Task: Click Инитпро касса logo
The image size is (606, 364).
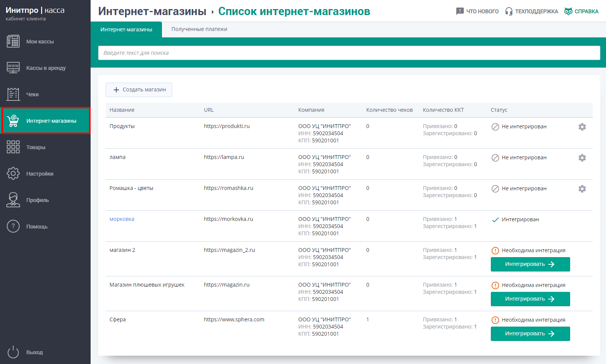Action: pos(35,10)
